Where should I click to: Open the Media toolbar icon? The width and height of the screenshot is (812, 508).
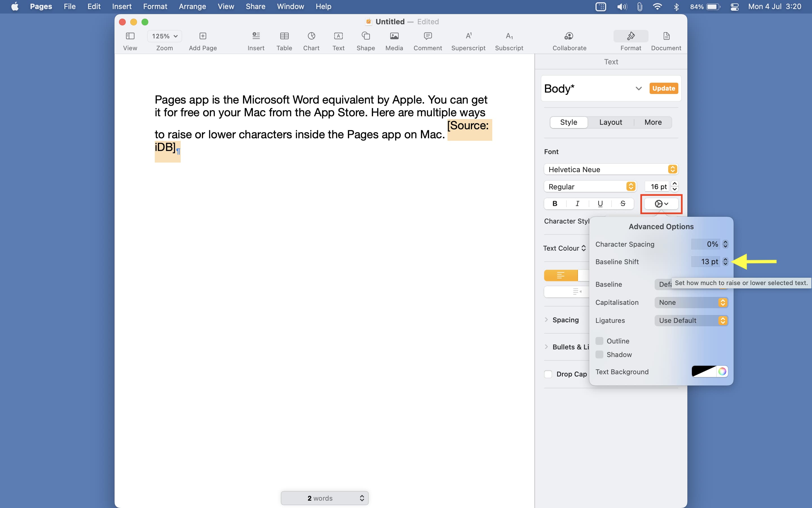[x=394, y=36]
